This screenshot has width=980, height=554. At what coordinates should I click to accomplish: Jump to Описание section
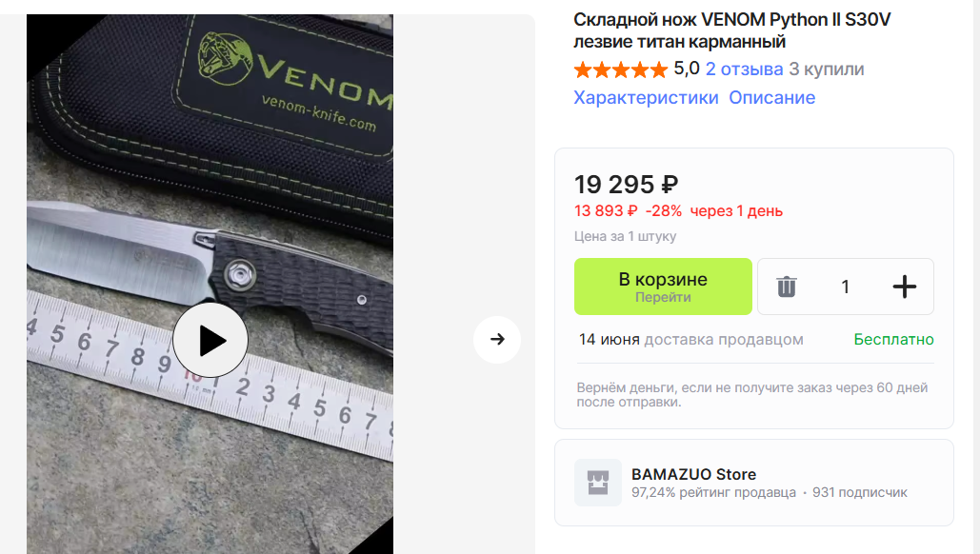click(x=771, y=97)
